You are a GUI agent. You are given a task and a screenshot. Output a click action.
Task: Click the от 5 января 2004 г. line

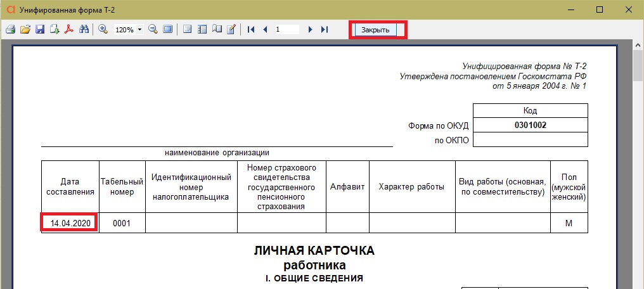539,86
